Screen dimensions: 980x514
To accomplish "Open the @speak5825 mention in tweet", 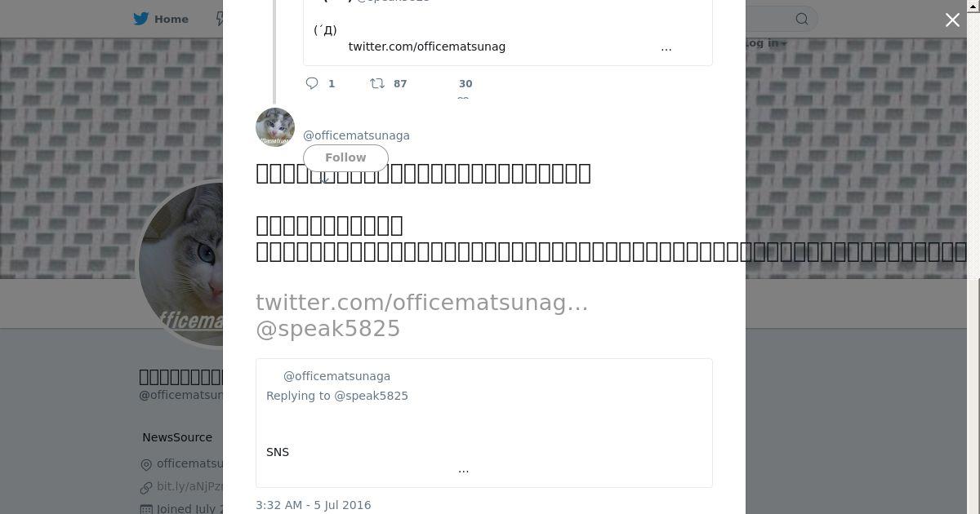I will click(328, 329).
